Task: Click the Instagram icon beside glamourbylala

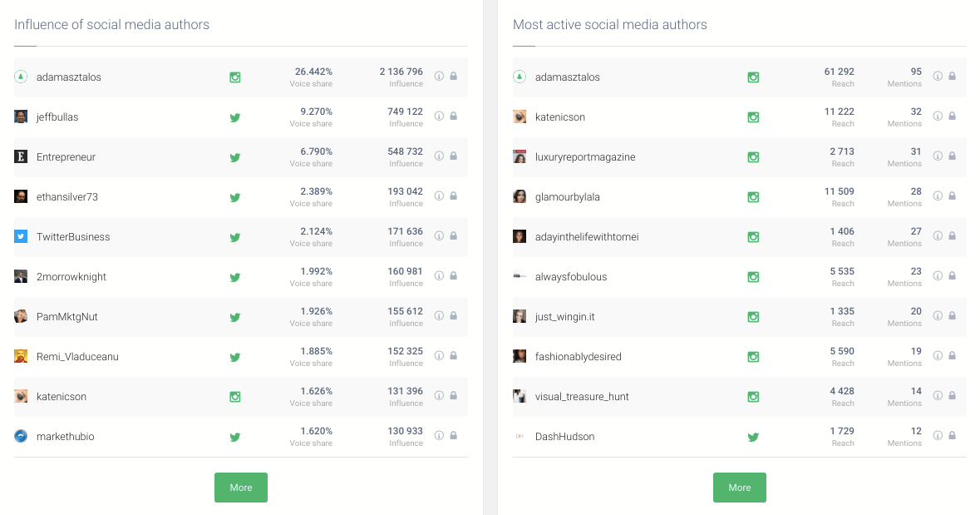Action: pyautogui.click(x=753, y=197)
